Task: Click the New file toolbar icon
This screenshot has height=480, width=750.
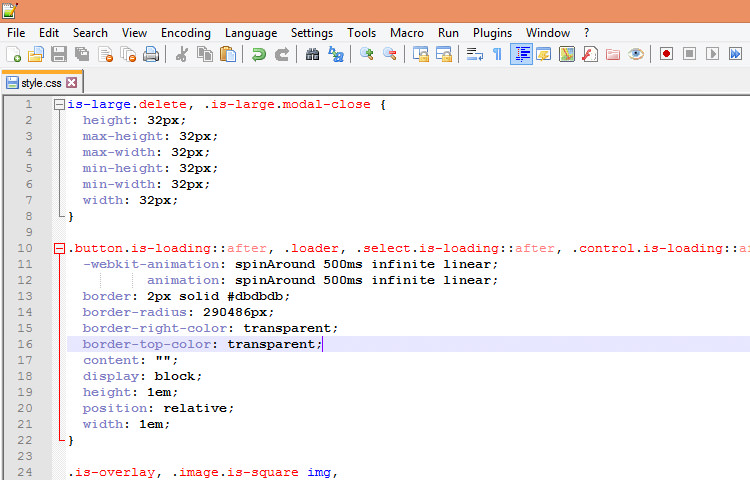Action: click(14, 54)
